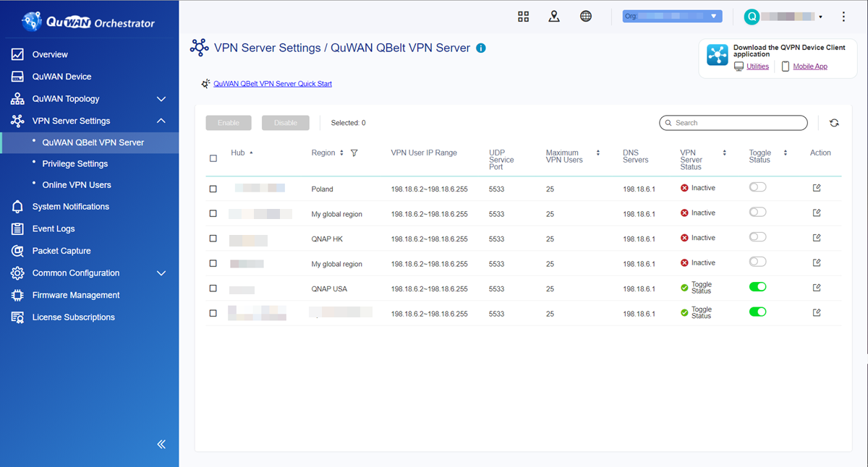Open the three-dot more options menu
The width and height of the screenshot is (868, 467).
pos(843,17)
